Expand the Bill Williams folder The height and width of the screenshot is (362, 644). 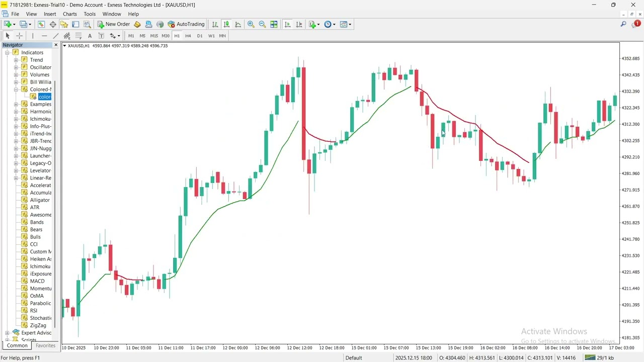click(x=16, y=82)
